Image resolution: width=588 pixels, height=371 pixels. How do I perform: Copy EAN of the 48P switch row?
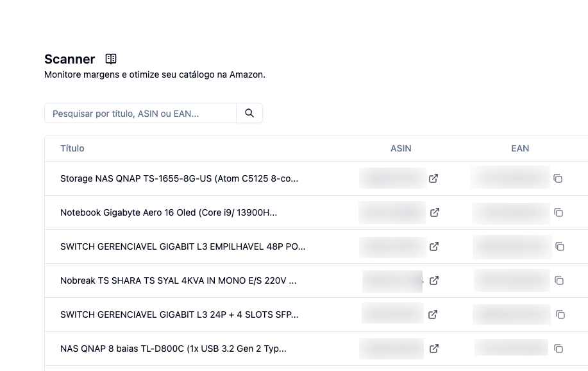(x=560, y=246)
